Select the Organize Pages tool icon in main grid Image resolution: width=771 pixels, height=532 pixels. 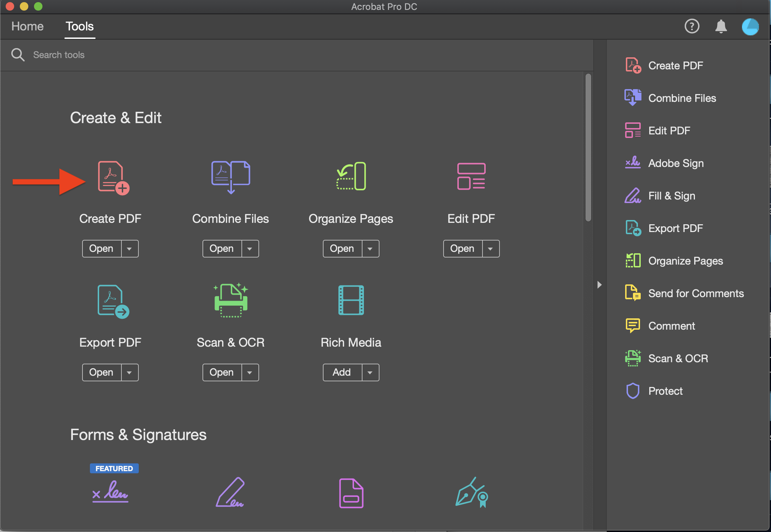[x=351, y=176]
